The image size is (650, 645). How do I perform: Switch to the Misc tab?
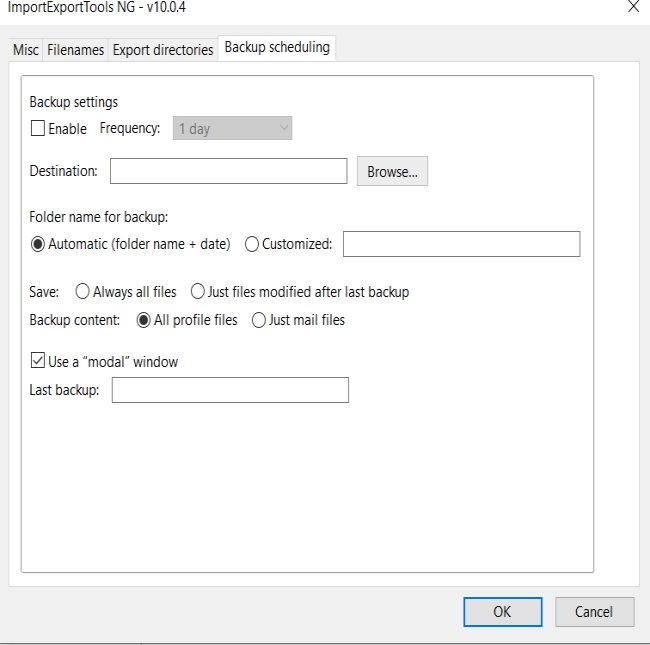(x=26, y=50)
